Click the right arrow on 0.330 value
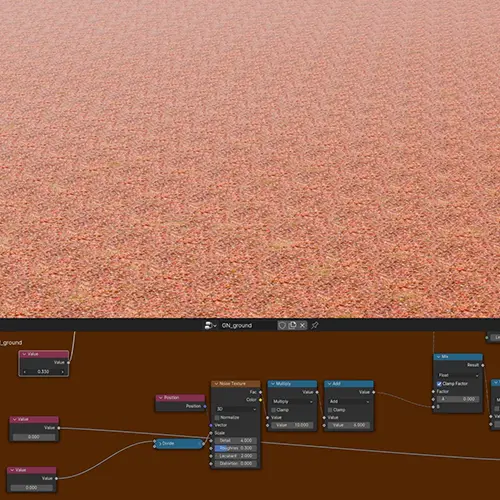This screenshot has width=500, height=500. point(63,372)
